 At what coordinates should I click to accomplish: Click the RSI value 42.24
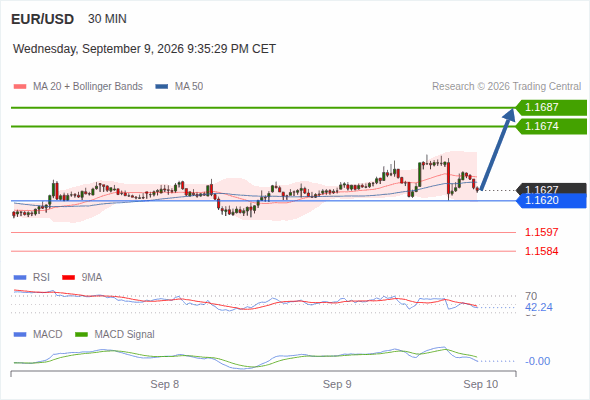(x=539, y=307)
